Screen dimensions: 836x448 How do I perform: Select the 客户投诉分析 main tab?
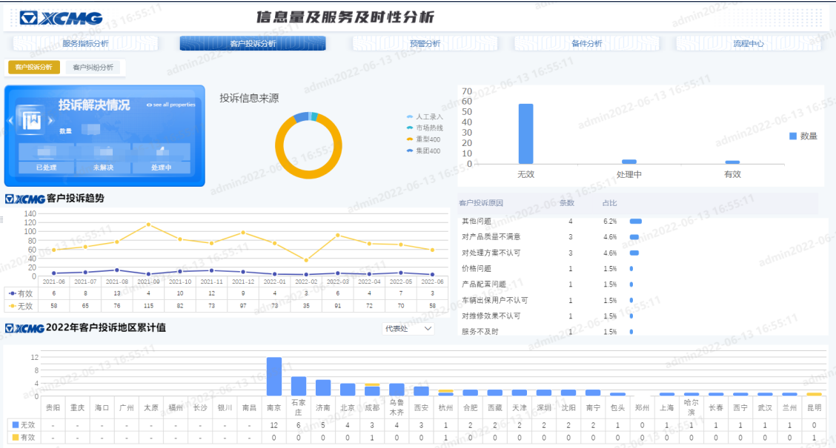(x=253, y=43)
